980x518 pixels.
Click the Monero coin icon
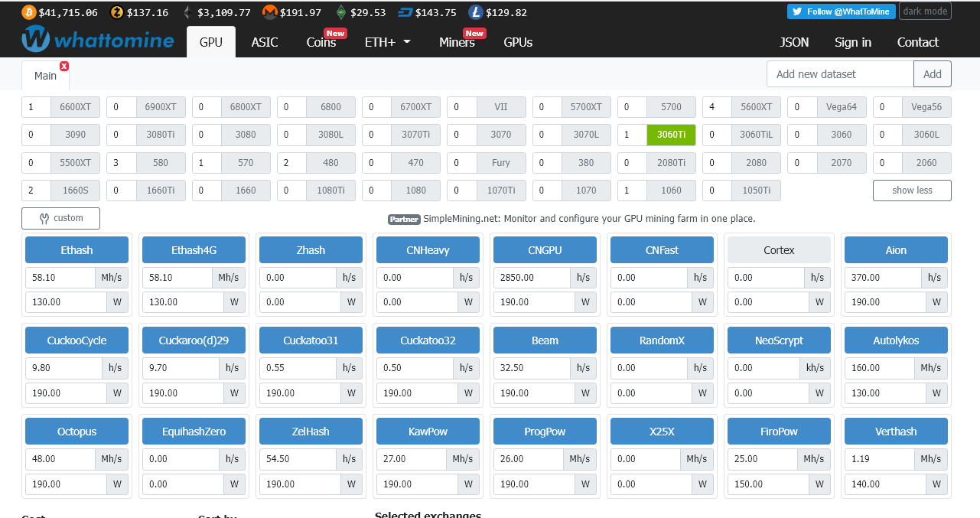click(x=270, y=12)
